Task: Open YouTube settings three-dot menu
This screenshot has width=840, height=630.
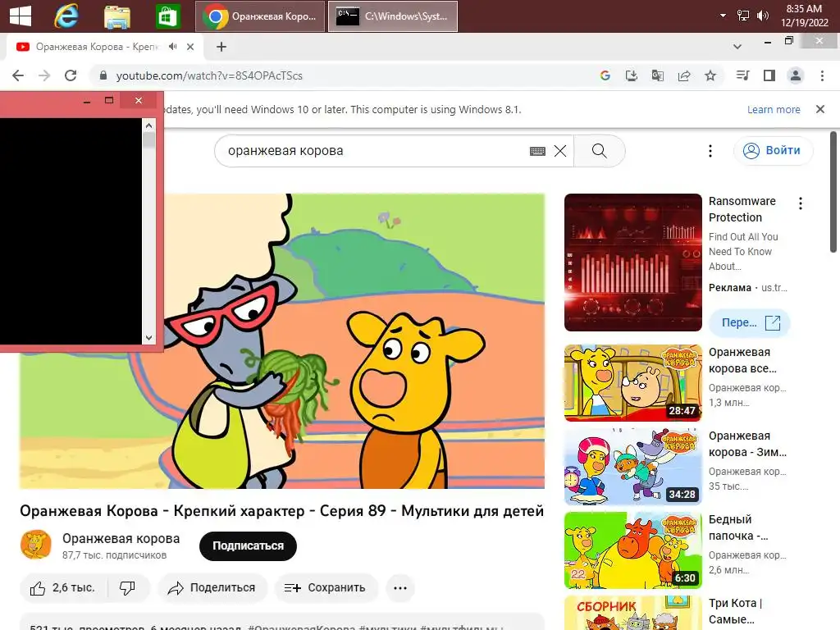Action: tap(710, 151)
